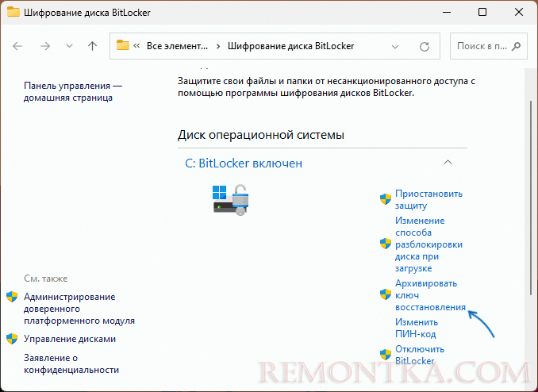Click shield icon next to 'Приостановить защиту'
Image resolution: width=538 pixels, height=392 pixels.
(386, 198)
